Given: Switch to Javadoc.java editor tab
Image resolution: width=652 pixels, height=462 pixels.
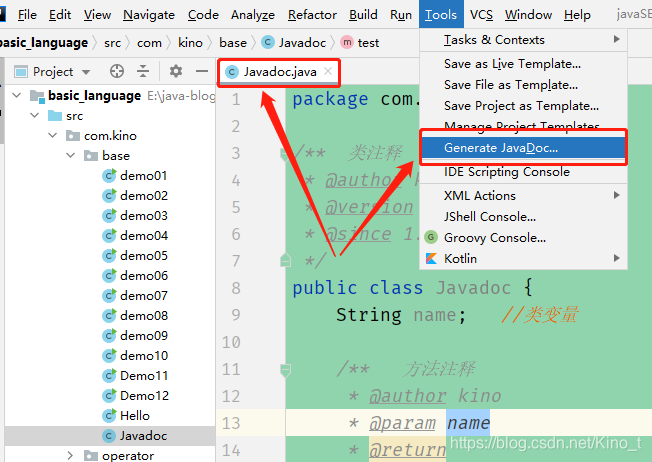Looking at the screenshot, I should tap(279, 72).
